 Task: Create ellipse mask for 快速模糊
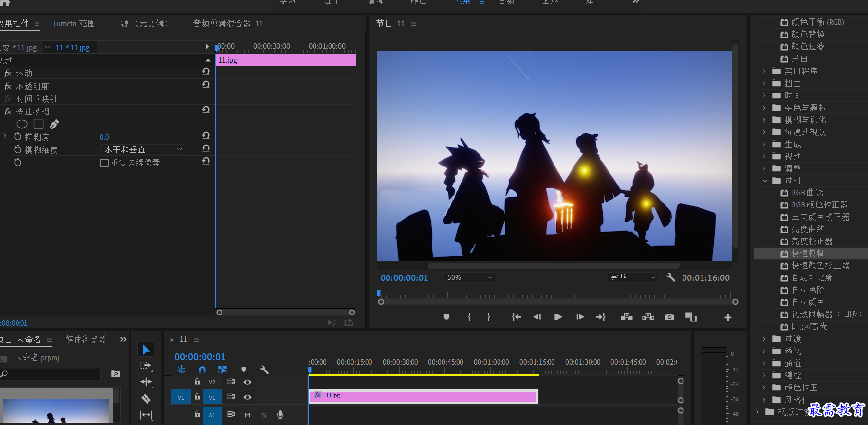[x=22, y=124]
